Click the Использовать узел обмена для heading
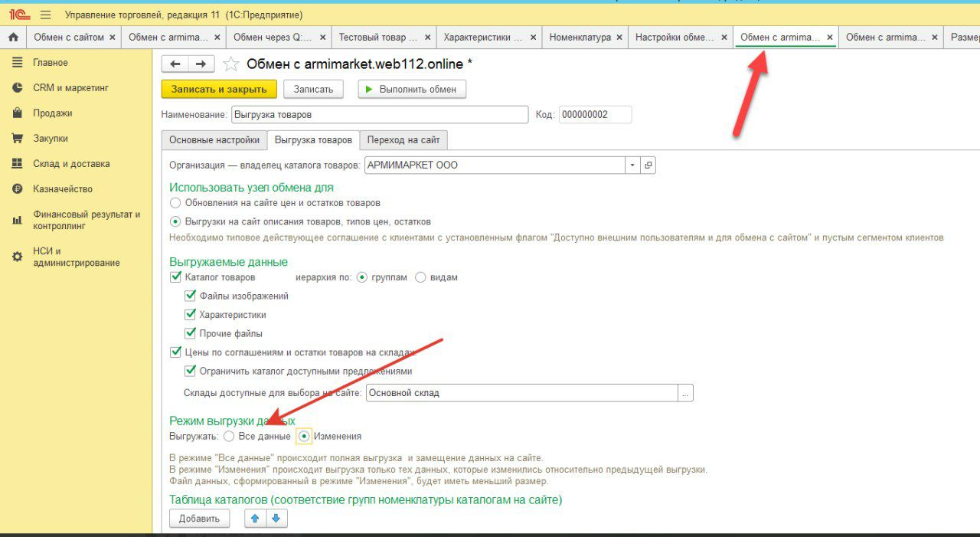The width and height of the screenshot is (980, 537). [251, 187]
